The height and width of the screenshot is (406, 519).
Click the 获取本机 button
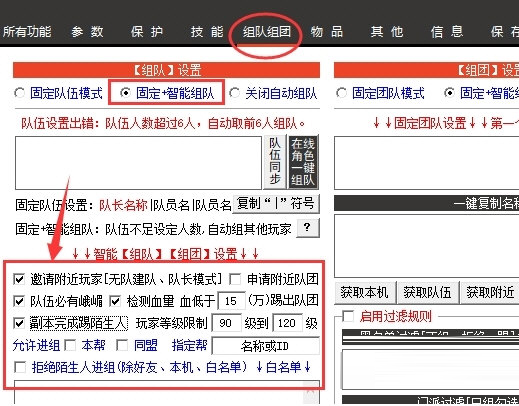tap(364, 293)
